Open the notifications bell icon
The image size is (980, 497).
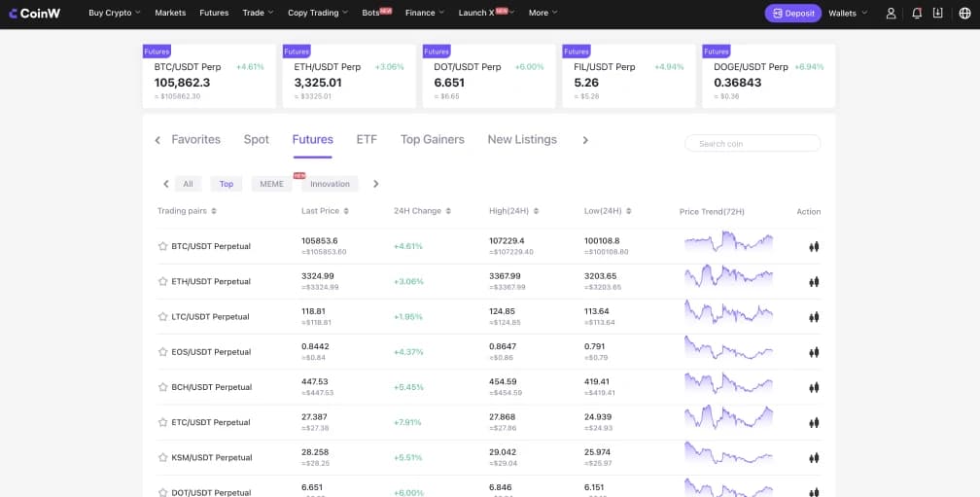point(917,13)
